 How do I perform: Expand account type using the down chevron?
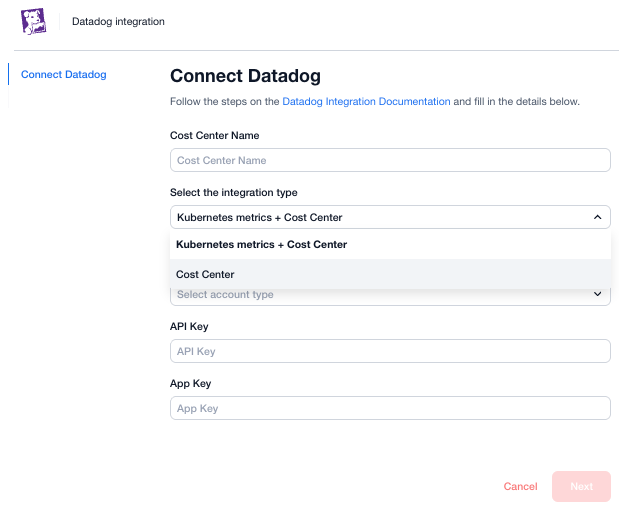pos(597,295)
